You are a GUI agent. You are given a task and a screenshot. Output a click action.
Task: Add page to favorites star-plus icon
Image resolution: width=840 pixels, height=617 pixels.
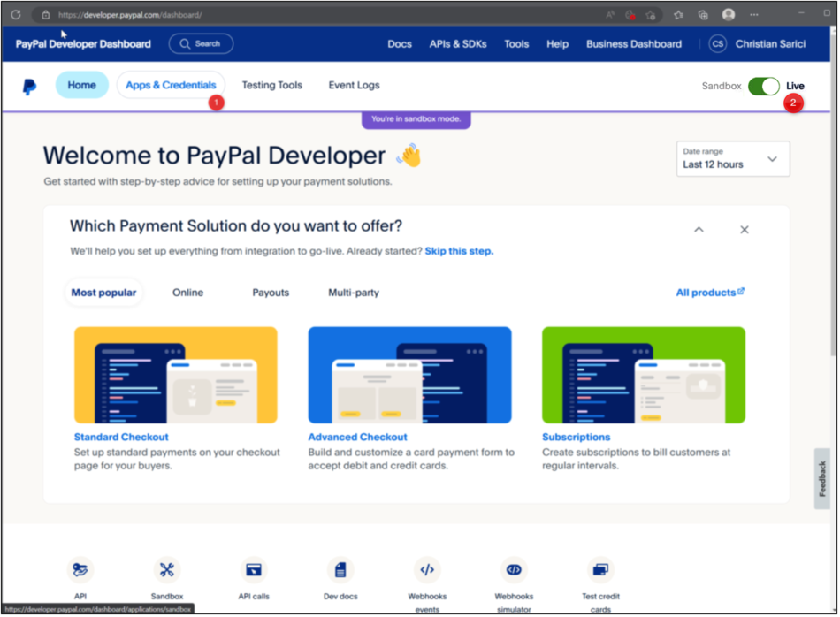click(x=652, y=15)
